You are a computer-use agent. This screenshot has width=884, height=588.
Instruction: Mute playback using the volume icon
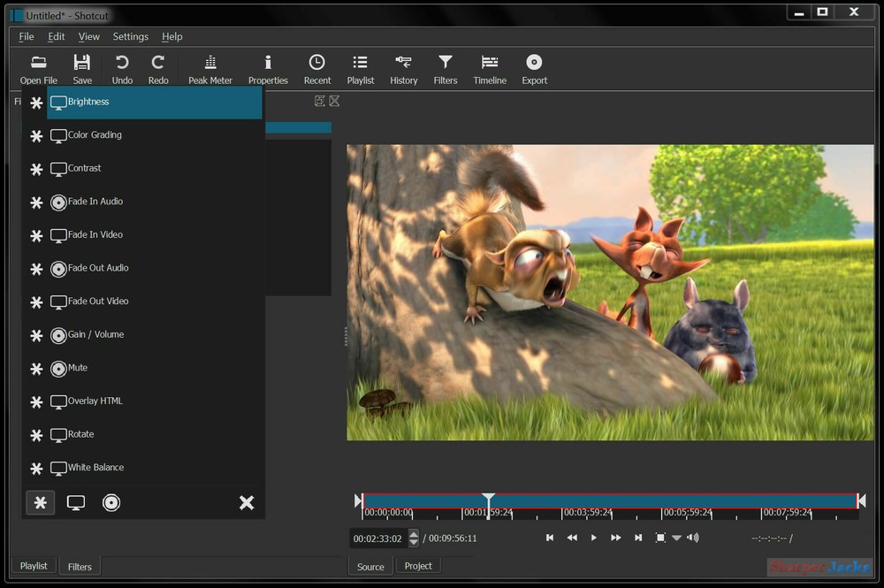(x=692, y=537)
